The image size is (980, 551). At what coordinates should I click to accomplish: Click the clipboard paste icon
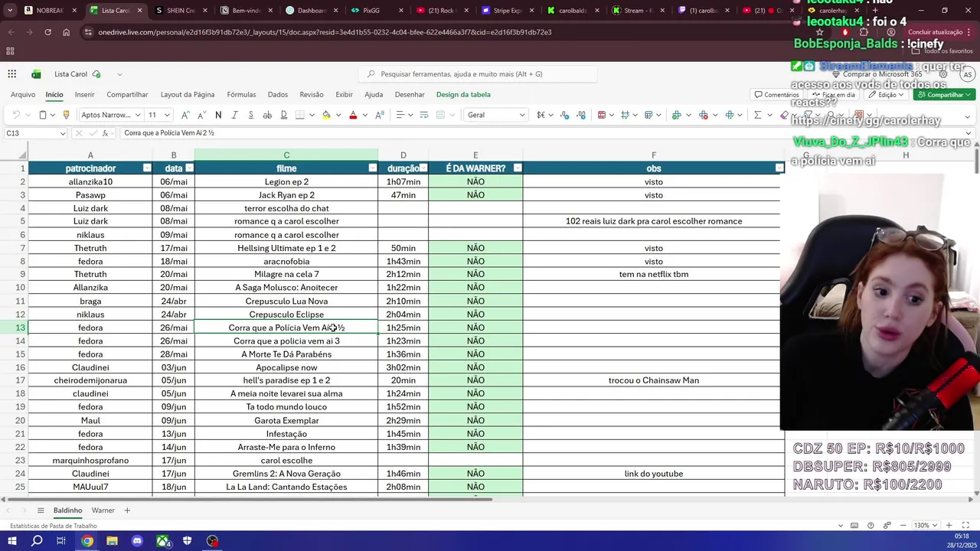pyautogui.click(x=43, y=115)
